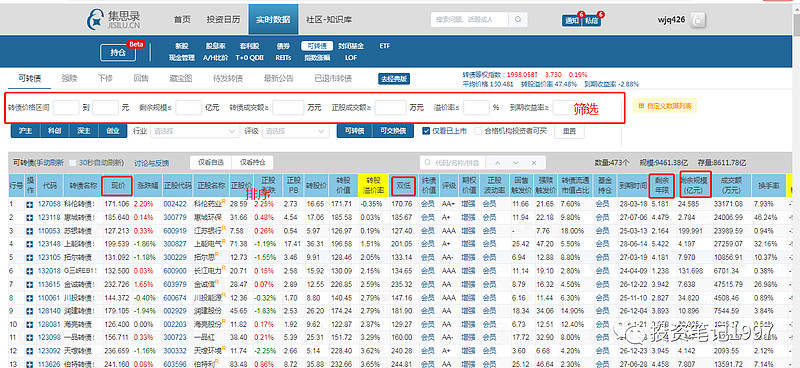The height and width of the screenshot is (368, 800).
Task: Click the 集思录 site logo
Action: pos(114,19)
